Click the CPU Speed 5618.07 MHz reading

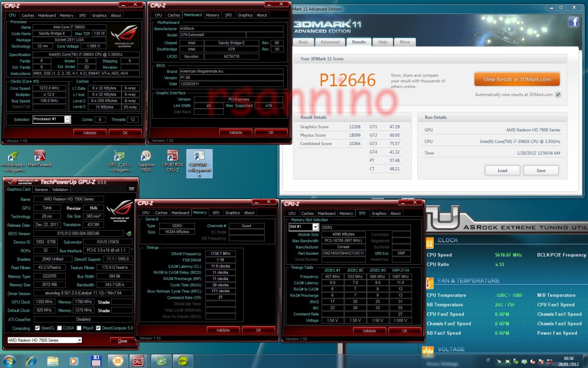[x=508, y=255]
